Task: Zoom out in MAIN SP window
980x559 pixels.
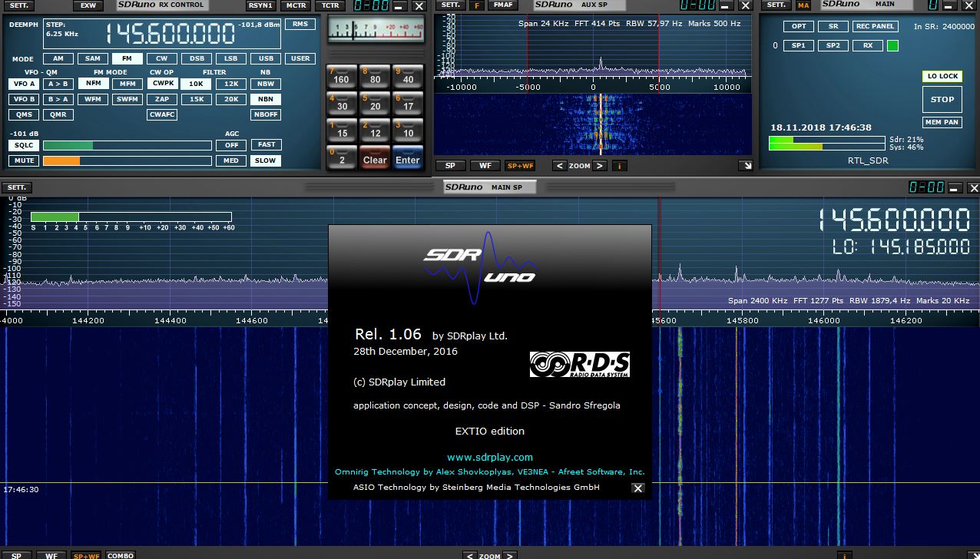Action: 470,554
